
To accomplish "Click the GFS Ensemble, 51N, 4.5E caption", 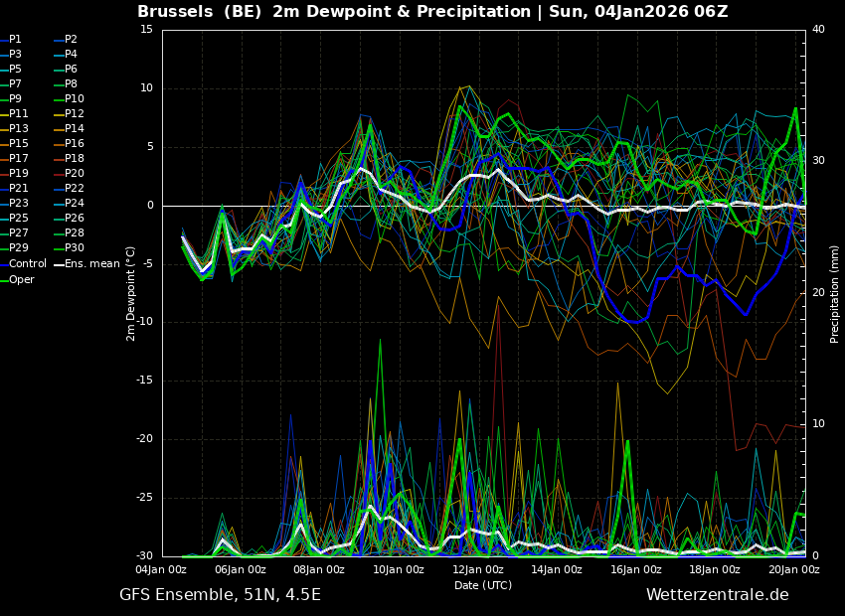I will pos(220,595).
